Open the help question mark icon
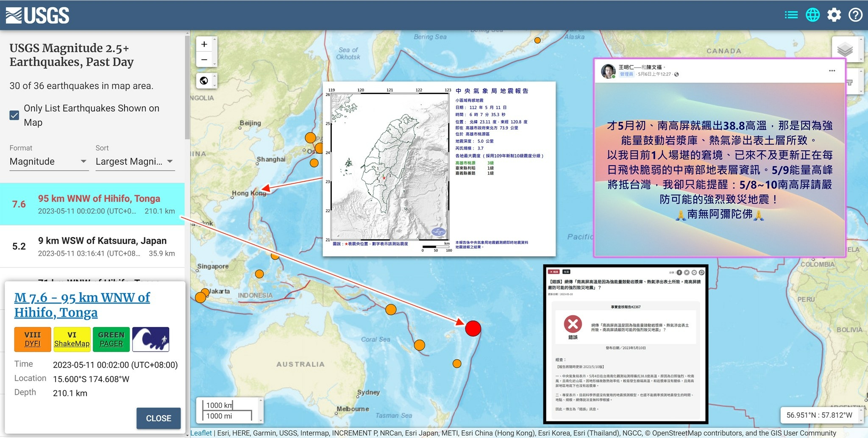Screen dimensions: 868x438 click(x=855, y=15)
